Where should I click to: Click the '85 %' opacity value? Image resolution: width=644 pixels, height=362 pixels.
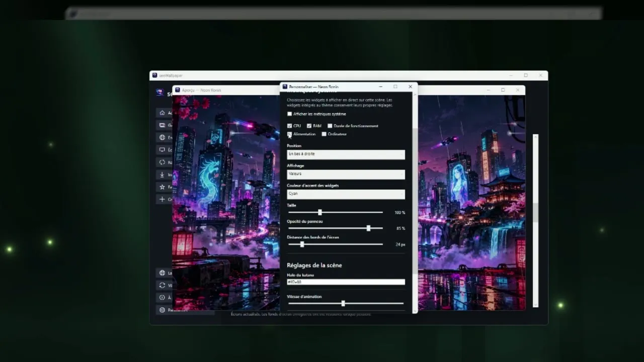[400, 228]
